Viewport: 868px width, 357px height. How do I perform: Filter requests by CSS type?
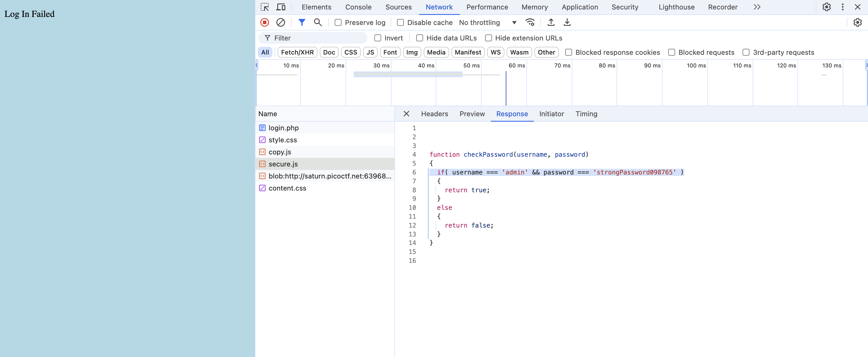(350, 52)
